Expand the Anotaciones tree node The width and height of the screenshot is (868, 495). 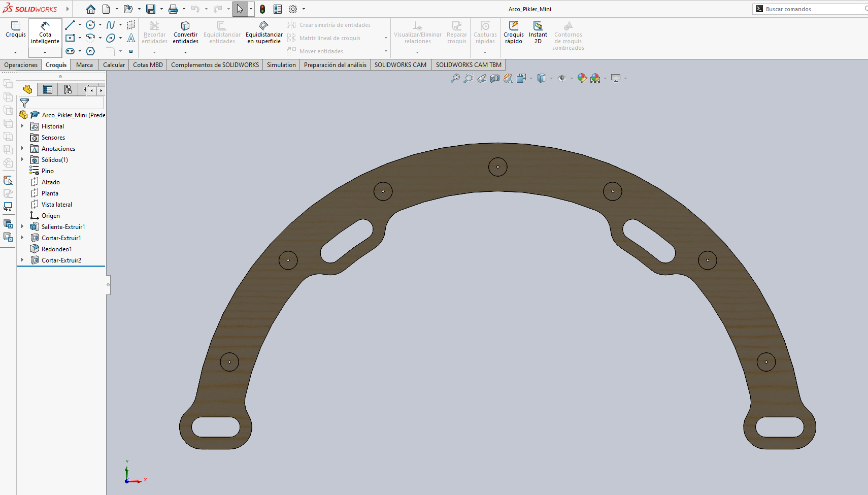click(x=22, y=148)
